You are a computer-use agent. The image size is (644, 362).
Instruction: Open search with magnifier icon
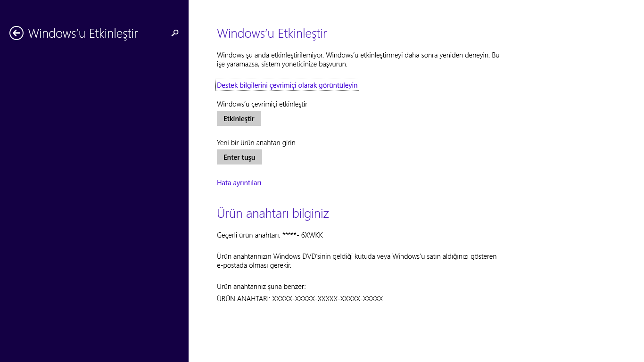click(x=175, y=33)
